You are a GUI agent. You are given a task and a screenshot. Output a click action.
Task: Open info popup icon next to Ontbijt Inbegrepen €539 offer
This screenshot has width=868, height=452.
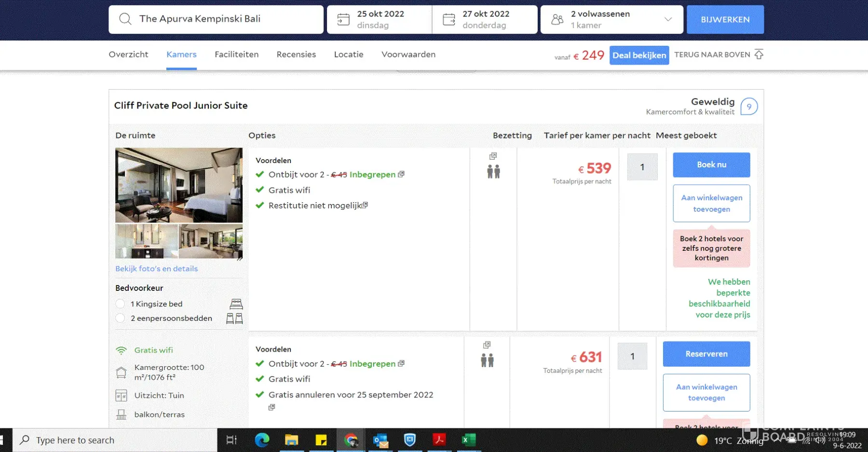(x=401, y=174)
